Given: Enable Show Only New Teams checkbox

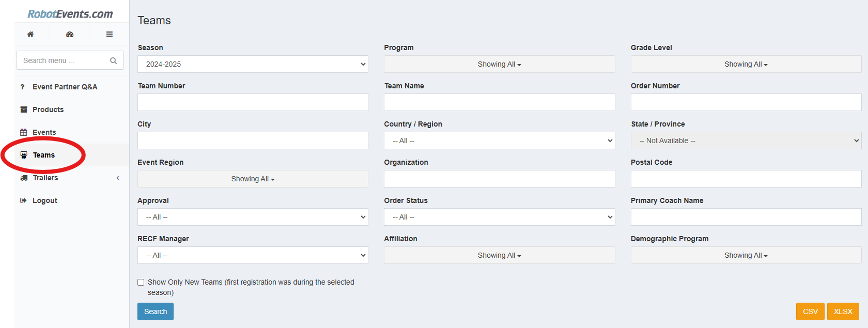Looking at the screenshot, I should pyautogui.click(x=141, y=283).
